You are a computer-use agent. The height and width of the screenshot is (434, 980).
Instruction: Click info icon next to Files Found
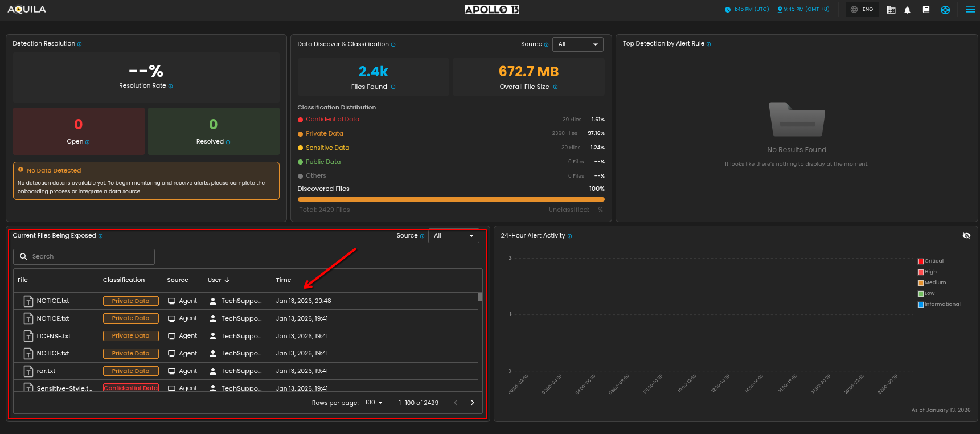393,87
